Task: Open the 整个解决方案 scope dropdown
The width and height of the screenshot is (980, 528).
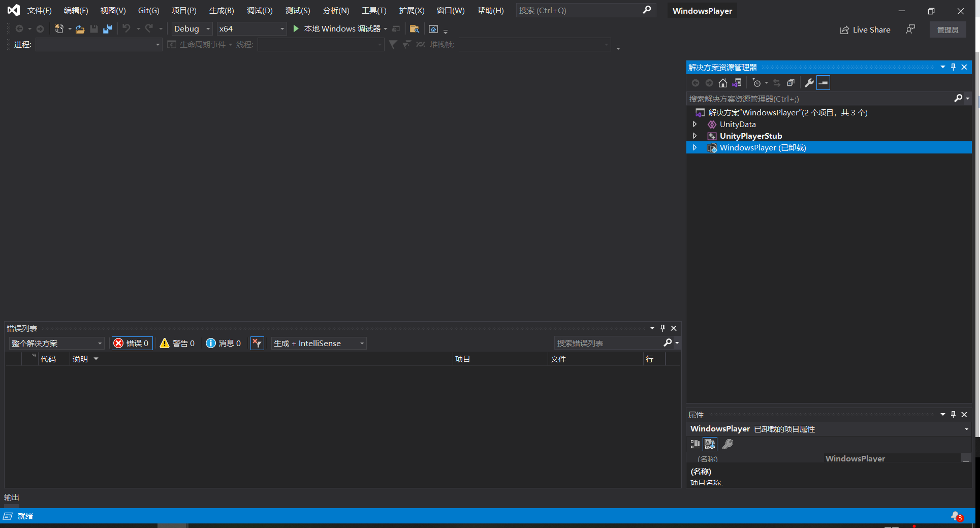Action: 56,344
